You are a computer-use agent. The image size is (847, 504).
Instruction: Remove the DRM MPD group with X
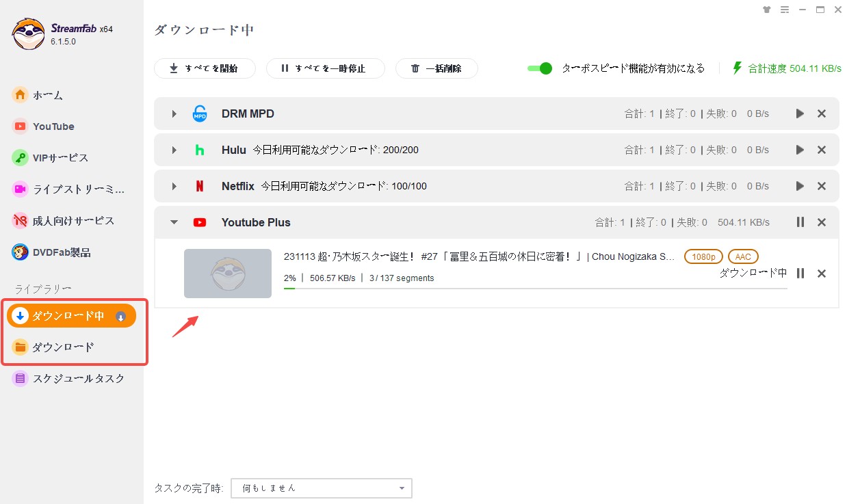pyautogui.click(x=822, y=114)
